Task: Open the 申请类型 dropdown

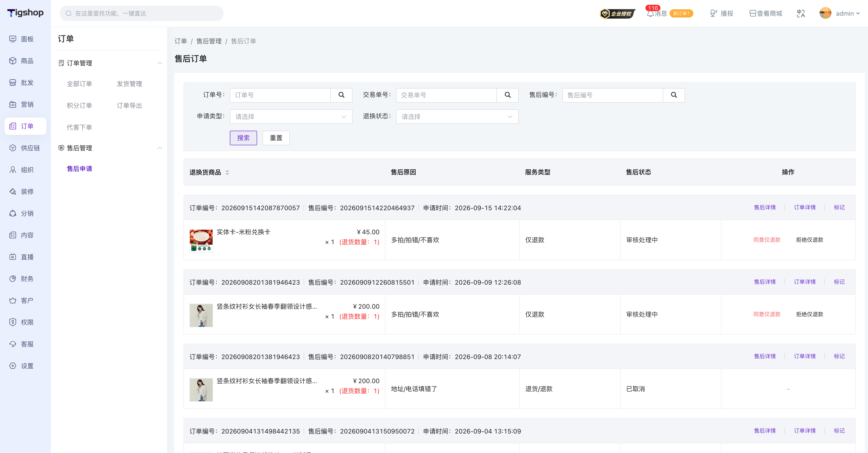Action: pyautogui.click(x=291, y=116)
